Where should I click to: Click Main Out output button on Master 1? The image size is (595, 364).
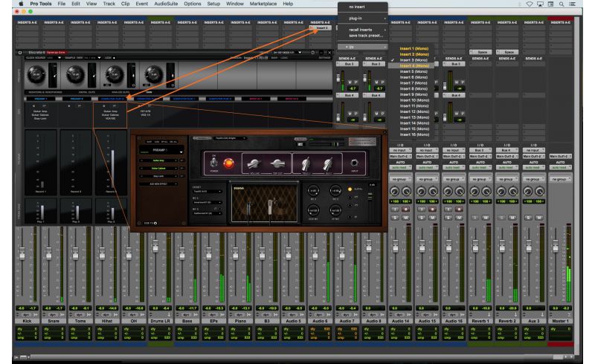[560, 156]
